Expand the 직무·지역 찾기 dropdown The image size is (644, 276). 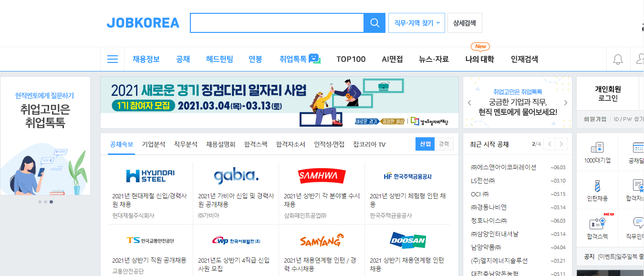(417, 23)
